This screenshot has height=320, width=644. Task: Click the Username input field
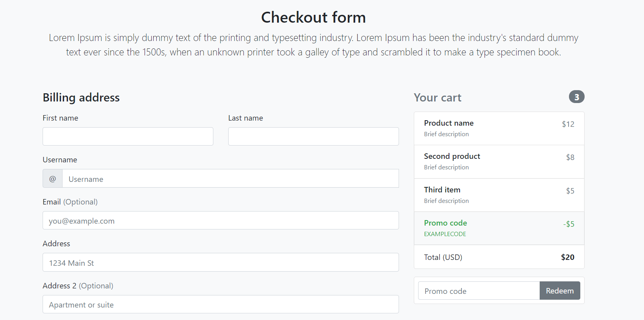(x=231, y=178)
